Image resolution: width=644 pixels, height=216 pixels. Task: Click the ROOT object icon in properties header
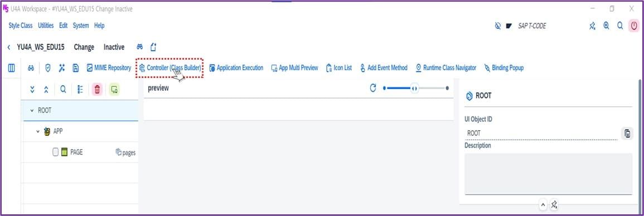click(469, 96)
